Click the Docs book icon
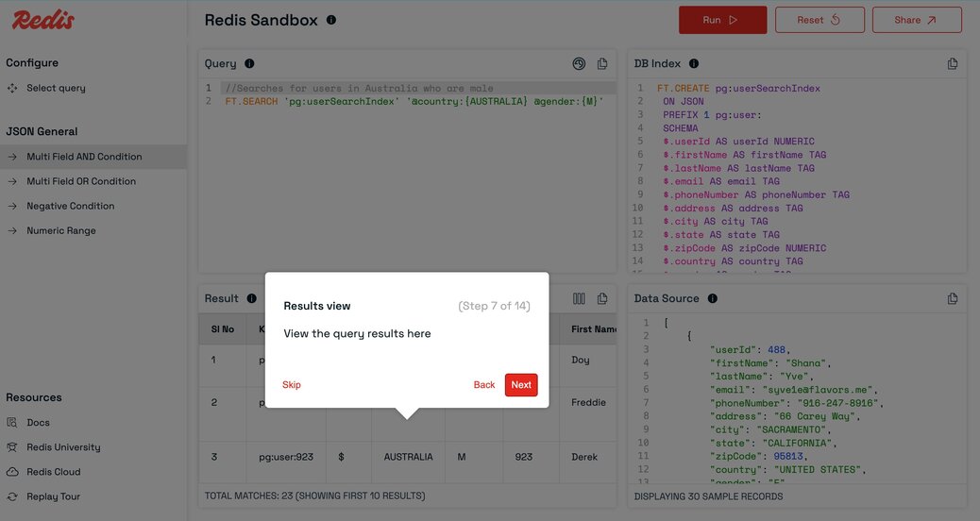980x521 pixels. (12, 422)
